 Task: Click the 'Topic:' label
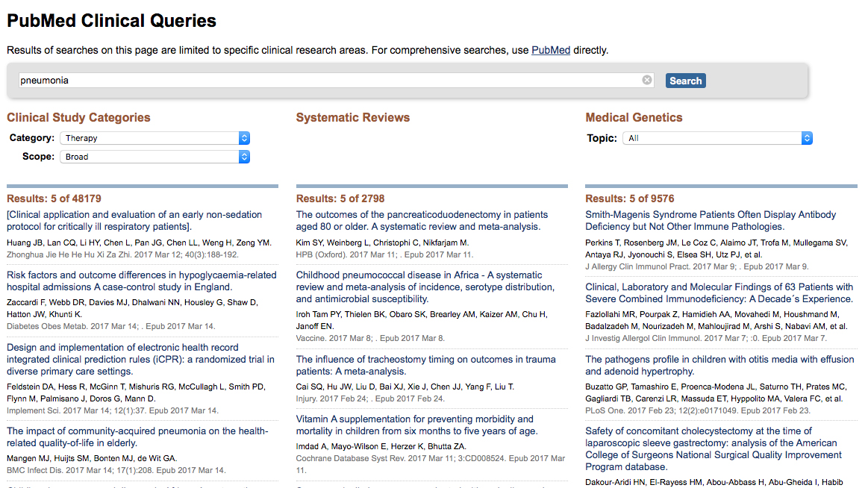pyautogui.click(x=602, y=138)
